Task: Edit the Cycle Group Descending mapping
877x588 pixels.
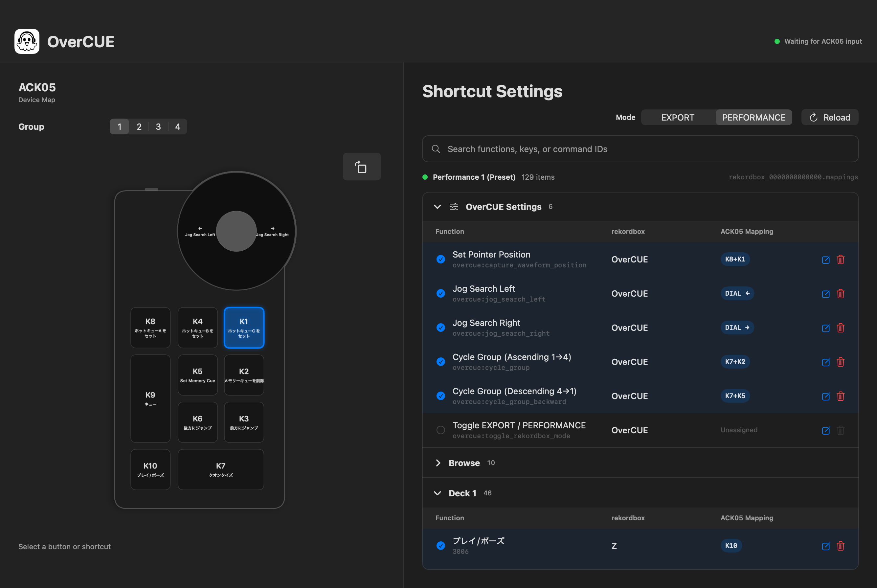Action: pyautogui.click(x=826, y=396)
